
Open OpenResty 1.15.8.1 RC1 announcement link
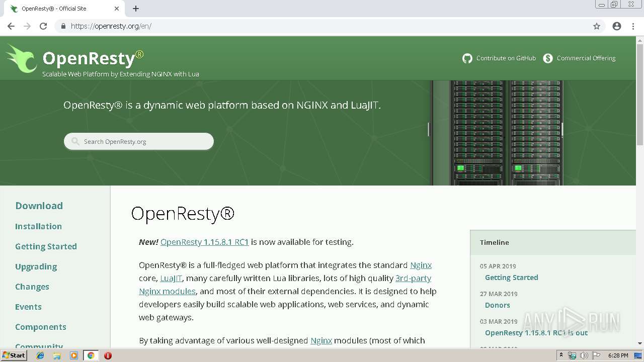pyautogui.click(x=205, y=242)
